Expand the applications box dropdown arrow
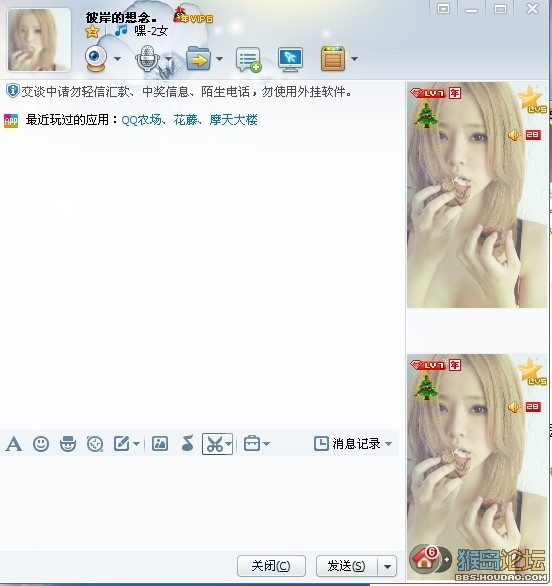Screen dimensions: 552x586 (x=354, y=59)
